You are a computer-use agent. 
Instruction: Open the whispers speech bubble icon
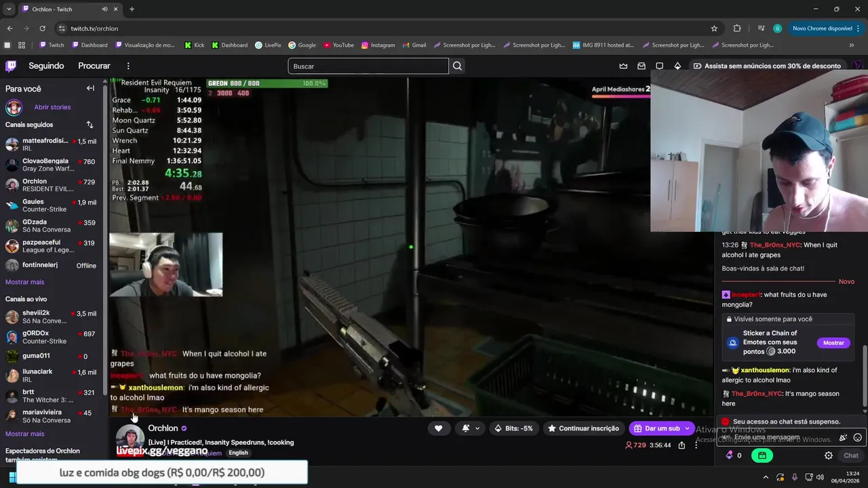tap(659, 66)
